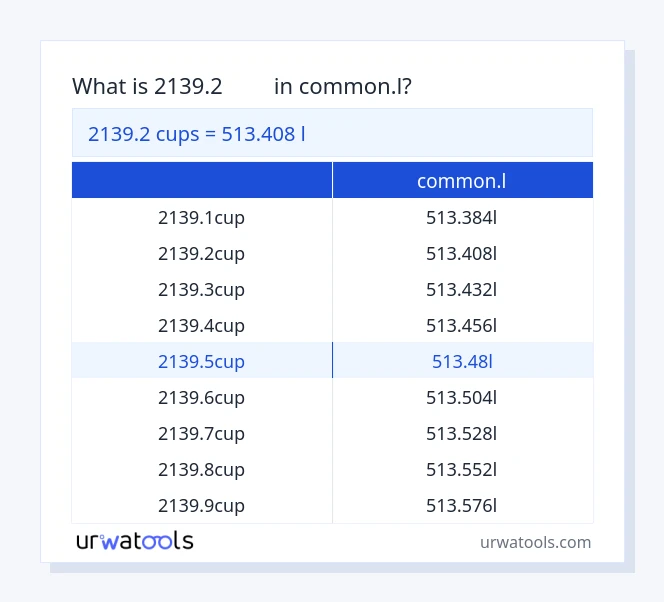
Task: Click the urwatools logo
Action: 135,541
